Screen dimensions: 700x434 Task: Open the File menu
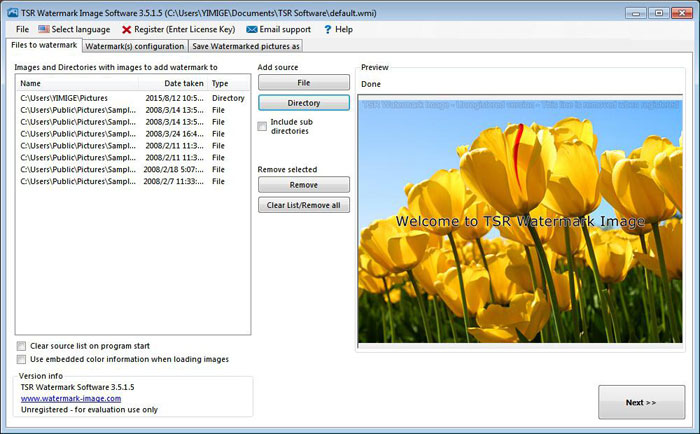coord(22,29)
